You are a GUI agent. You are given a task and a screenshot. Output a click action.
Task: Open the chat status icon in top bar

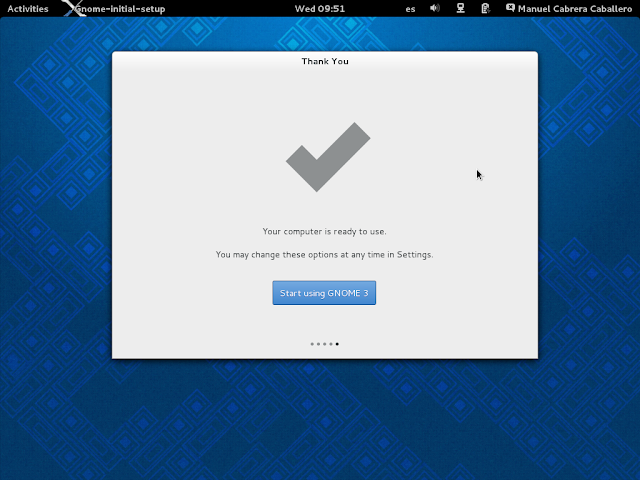pos(510,8)
